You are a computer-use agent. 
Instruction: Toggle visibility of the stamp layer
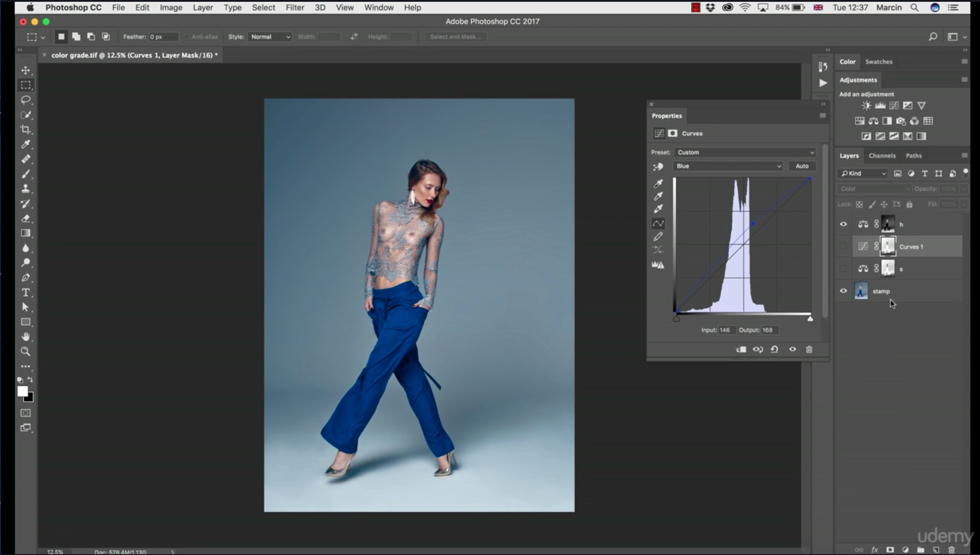tap(844, 291)
